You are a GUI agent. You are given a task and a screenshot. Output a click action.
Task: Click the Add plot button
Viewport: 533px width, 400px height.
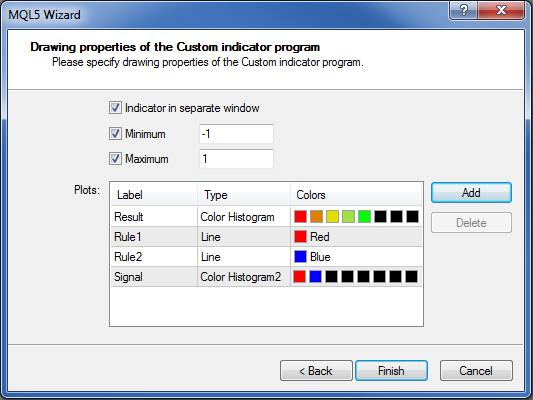(x=471, y=193)
